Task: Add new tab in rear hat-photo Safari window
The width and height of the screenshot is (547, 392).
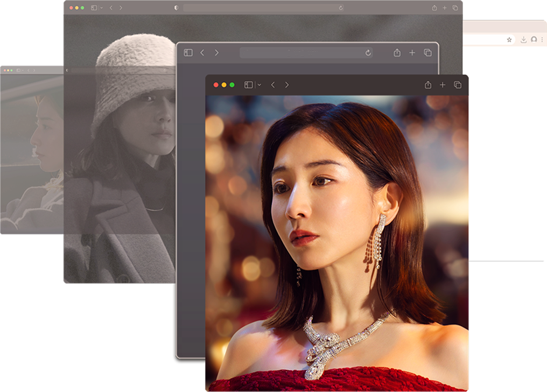Action: pos(445,8)
